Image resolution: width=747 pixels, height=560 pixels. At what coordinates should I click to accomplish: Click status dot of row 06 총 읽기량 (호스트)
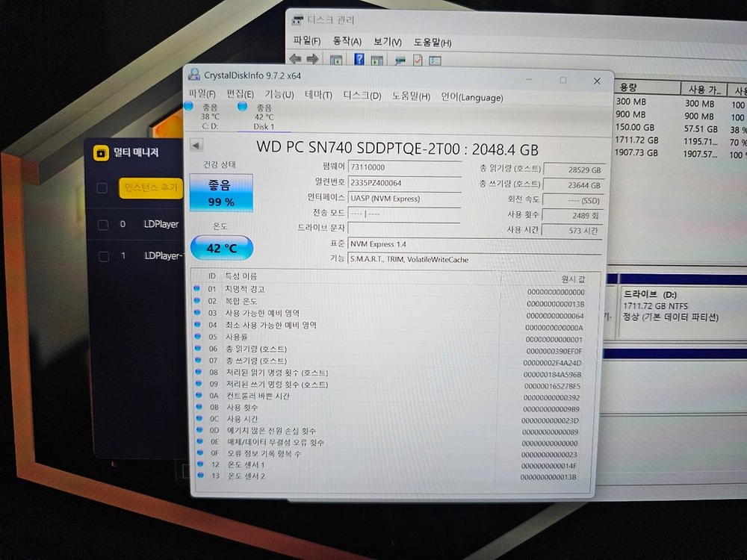pos(198,348)
